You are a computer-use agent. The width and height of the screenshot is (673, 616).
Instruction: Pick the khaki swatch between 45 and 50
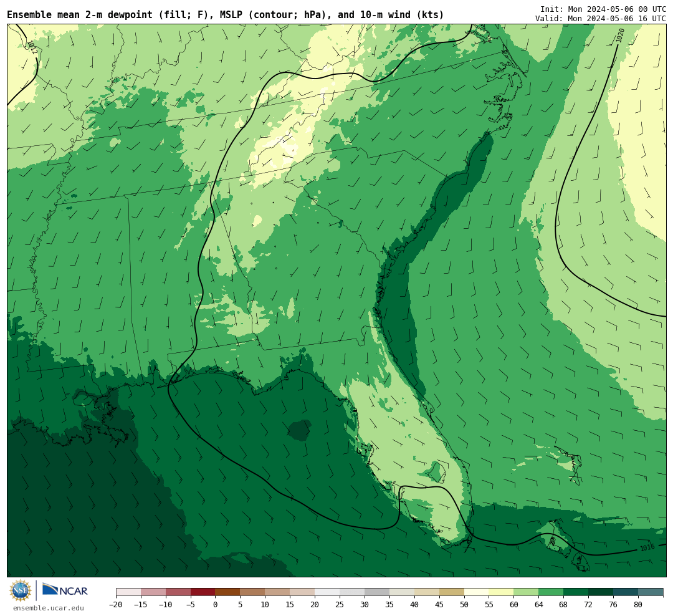pos(452,592)
